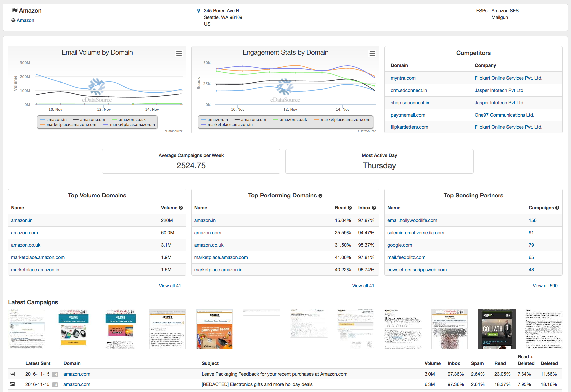Toggle marketplace.amazon.com in Email Volume legend
The image size is (571, 392).
[68, 125]
